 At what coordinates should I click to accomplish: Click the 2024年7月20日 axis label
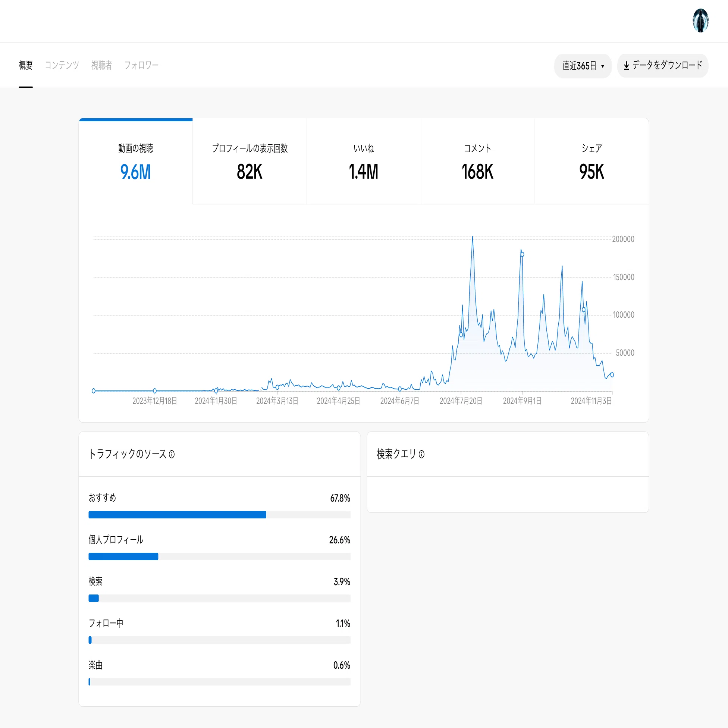[x=461, y=401]
